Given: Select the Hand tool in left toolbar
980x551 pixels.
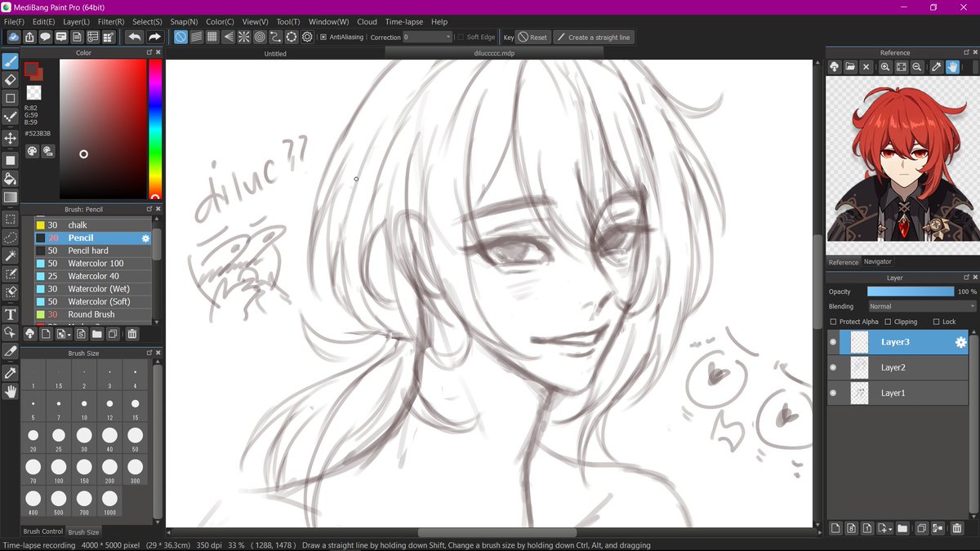Looking at the screenshot, I should pyautogui.click(x=10, y=392).
